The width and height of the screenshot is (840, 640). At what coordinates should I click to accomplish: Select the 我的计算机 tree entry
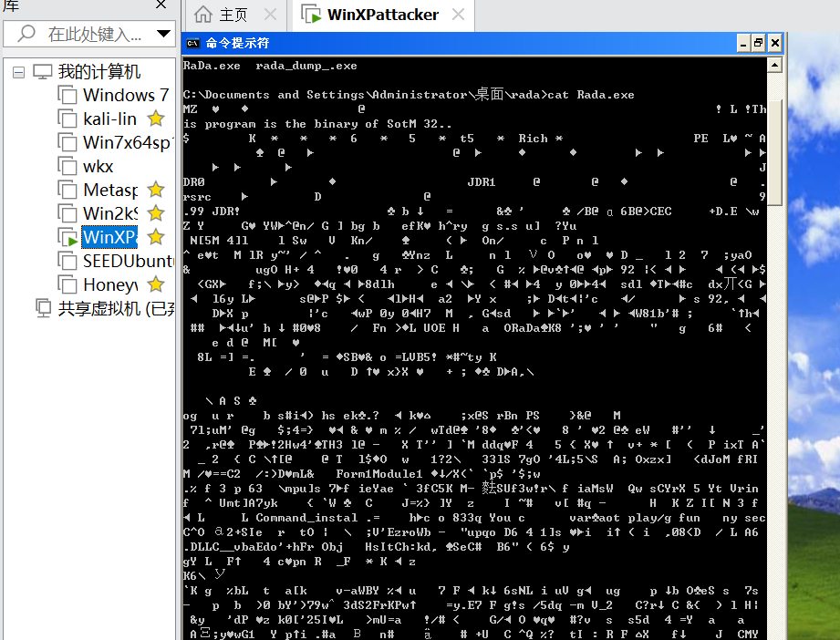click(99, 71)
